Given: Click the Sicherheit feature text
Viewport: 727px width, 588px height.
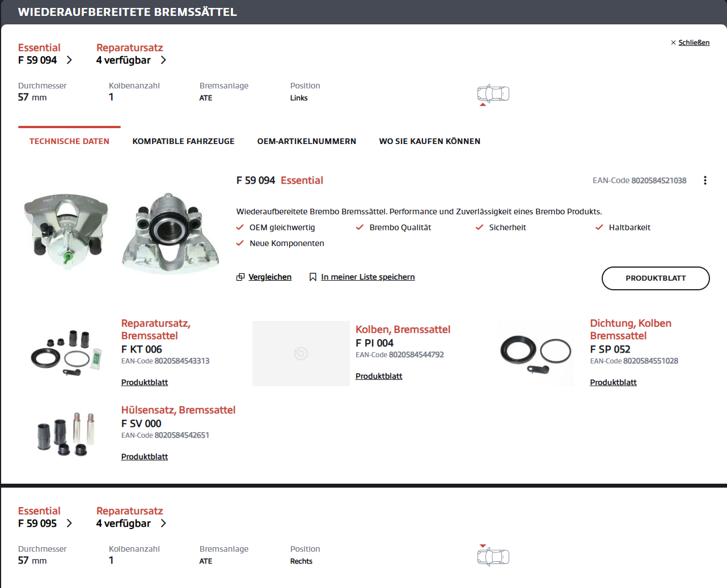Looking at the screenshot, I should pyautogui.click(x=508, y=227).
